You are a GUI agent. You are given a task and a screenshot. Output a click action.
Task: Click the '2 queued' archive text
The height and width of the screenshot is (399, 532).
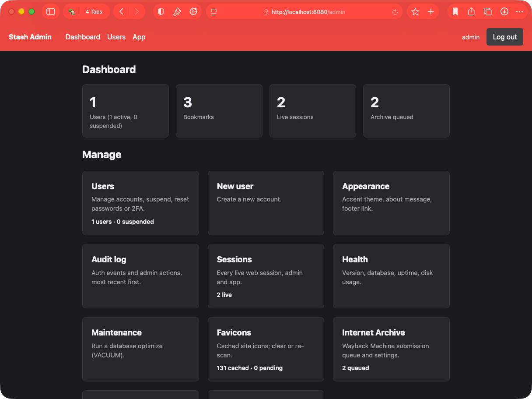356,368
